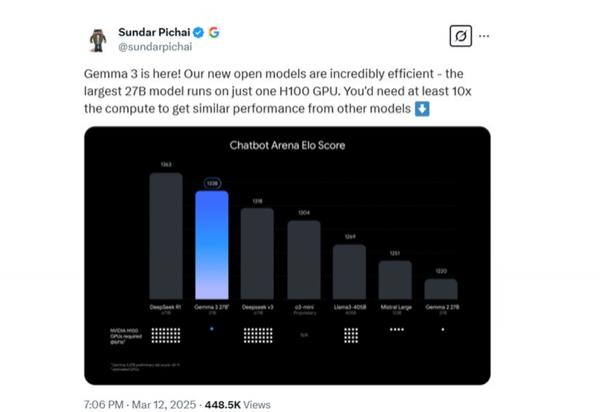Screen dimensions: 600x412
Task: Click the 1338 score pill above Gemma 3
Action: click(211, 183)
